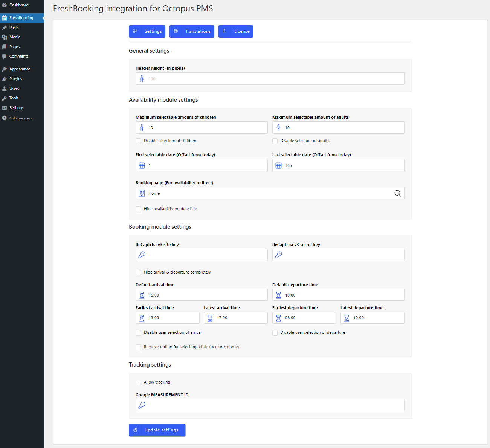Click the Maximum selectable amount of adults input
The image size is (490, 448).
click(x=338, y=128)
